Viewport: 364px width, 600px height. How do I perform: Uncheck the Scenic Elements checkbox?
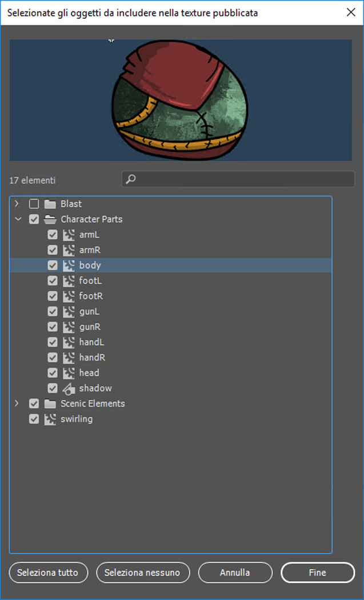click(x=34, y=403)
